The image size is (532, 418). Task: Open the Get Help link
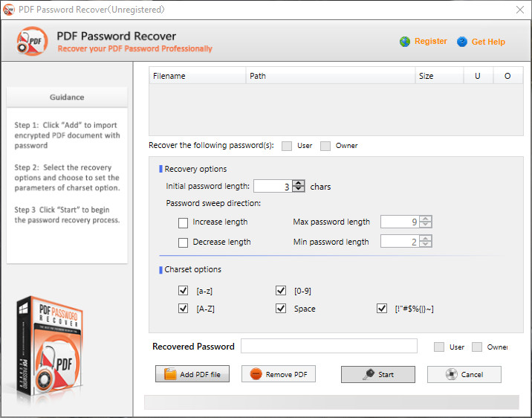(x=488, y=42)
